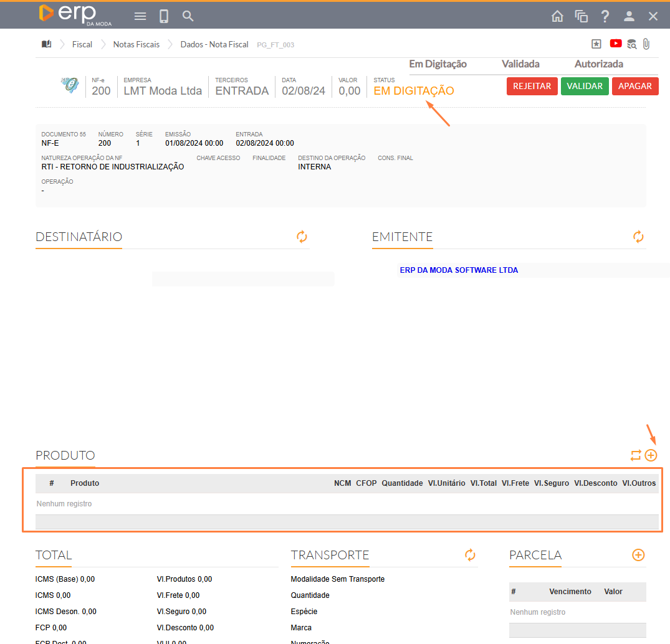
Task: Open Notas Fiscais breadcrumb link
Action: tap(136, 44)
